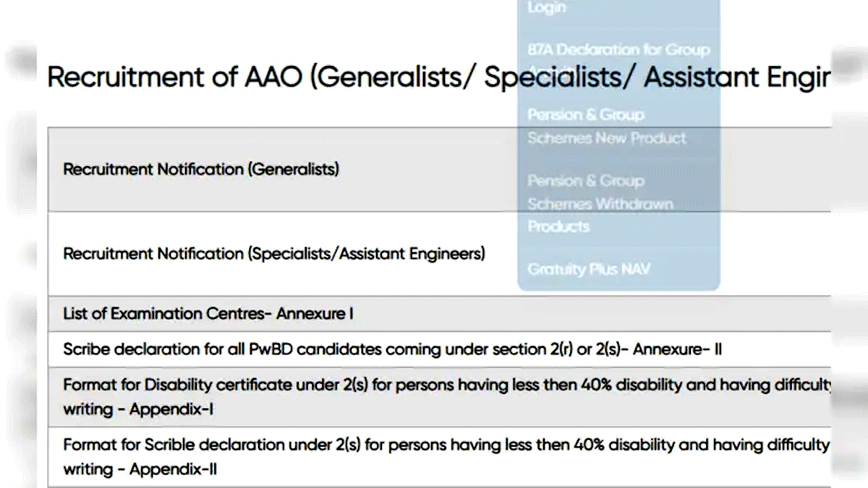This screenshot has width=868, height=488.
Task: Choose Pension & Group Schemes Withdrawn Products
Action: [x=600, y=203]
